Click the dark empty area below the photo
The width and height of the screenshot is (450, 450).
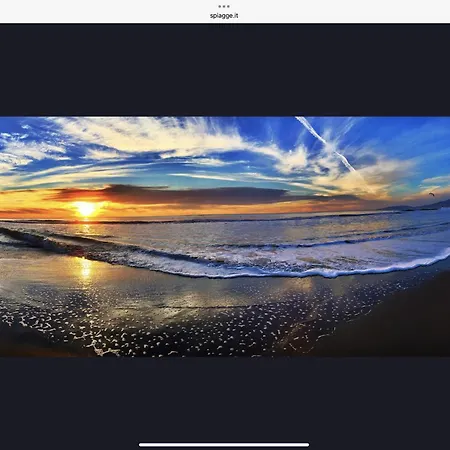click(225, 398)
